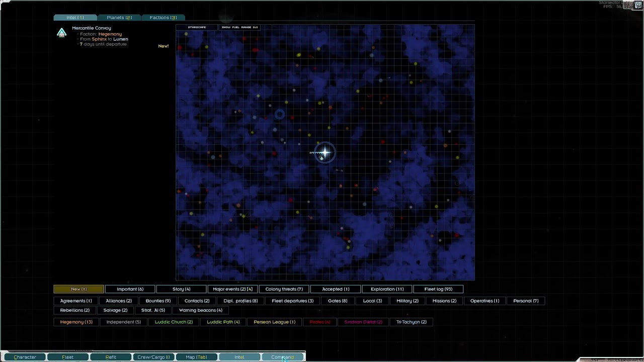The image size is (644, 362).
Task: Open the Fleet screen tab
Action: coord(67,357)
